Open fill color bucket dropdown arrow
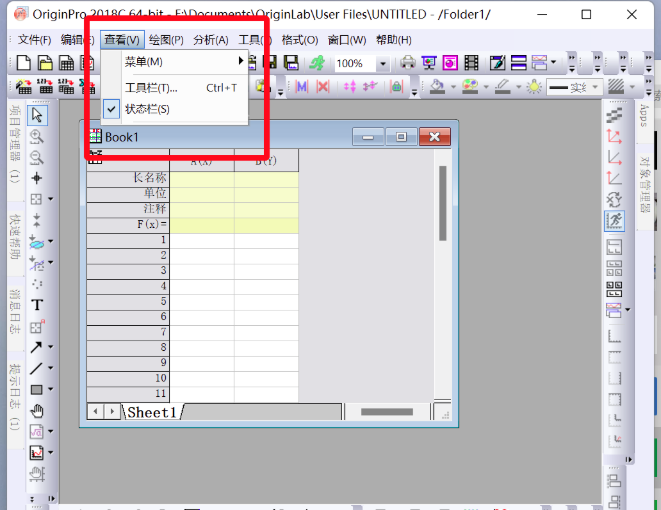 click(454, 87)
